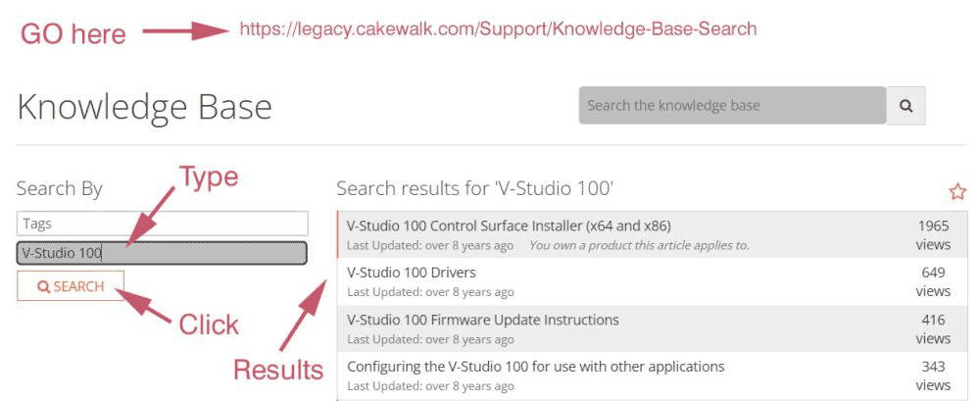Screen dimensions: 980x401
Task: Open V-Studio 100 Firmware Update Instructions
Action: (x=483, y=320)
